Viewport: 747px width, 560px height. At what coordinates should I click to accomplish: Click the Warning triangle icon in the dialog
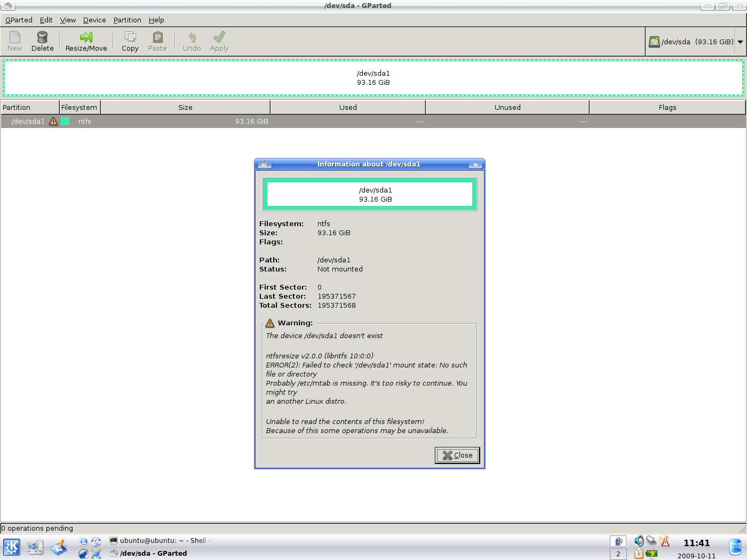(270, 323)
